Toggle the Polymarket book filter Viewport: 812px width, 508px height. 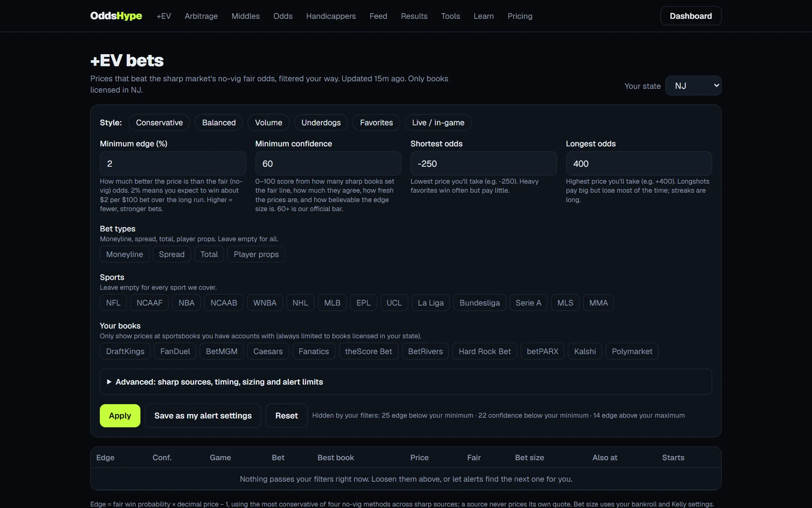(x=632, y=351)
